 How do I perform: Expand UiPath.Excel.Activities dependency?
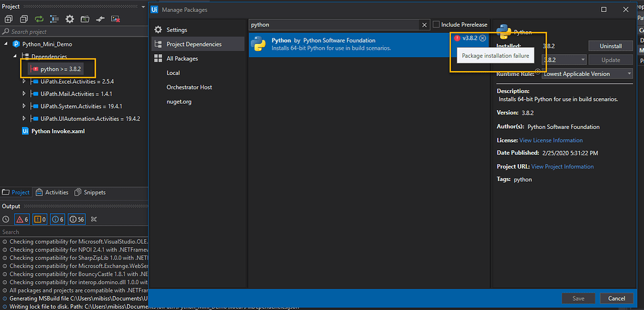(24, 81)
